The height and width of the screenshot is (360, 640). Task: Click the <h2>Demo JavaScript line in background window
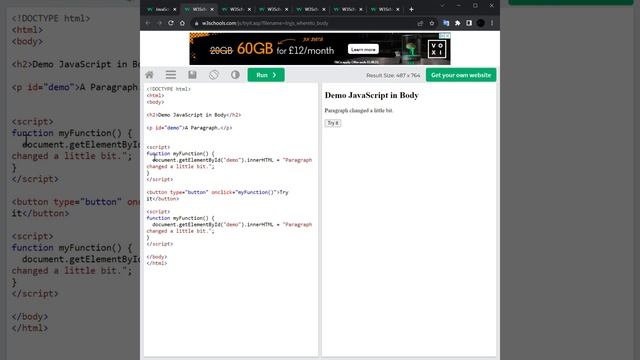pos(76,64)
